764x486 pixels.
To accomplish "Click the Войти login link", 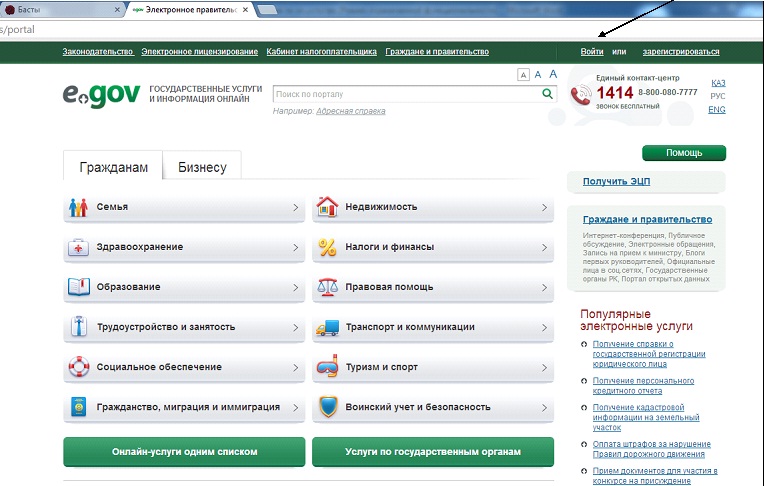I will click(592, 51).
